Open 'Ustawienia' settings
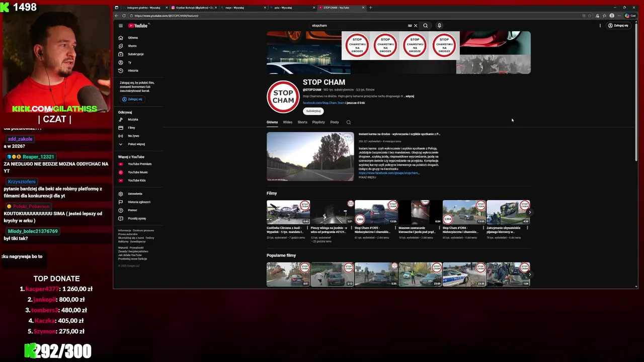The image size is (644, 362). tap(135, 194)
